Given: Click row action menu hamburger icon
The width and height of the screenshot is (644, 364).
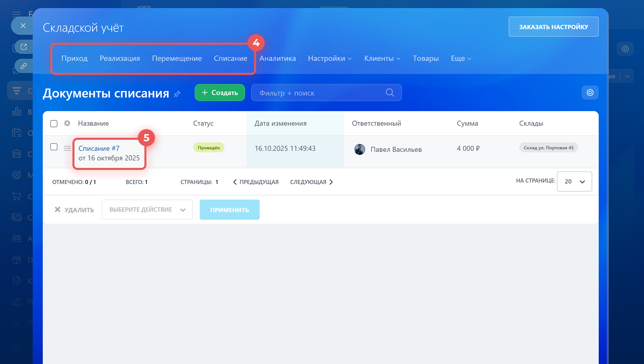Looking at the screenshot, I should point(67,148).
